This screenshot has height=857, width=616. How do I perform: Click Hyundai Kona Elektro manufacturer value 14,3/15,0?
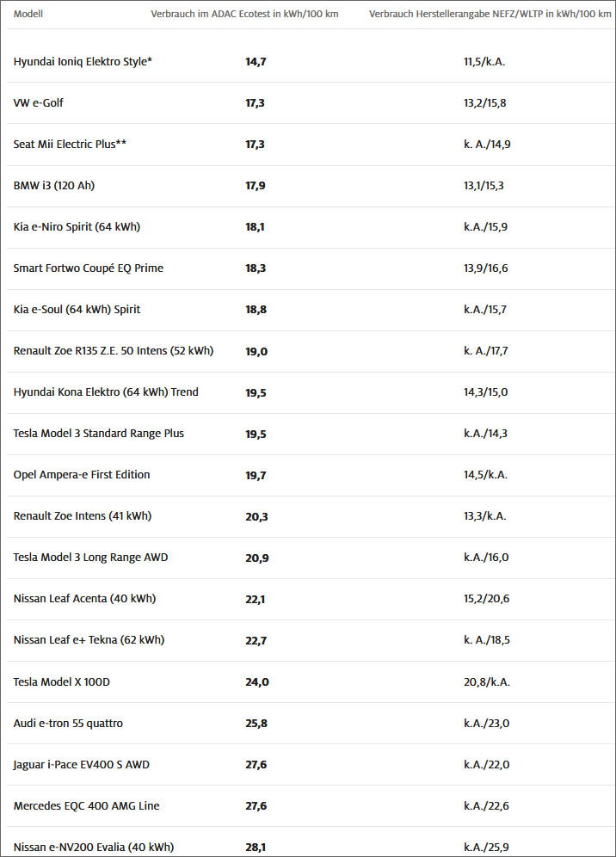tap(485, 392)
